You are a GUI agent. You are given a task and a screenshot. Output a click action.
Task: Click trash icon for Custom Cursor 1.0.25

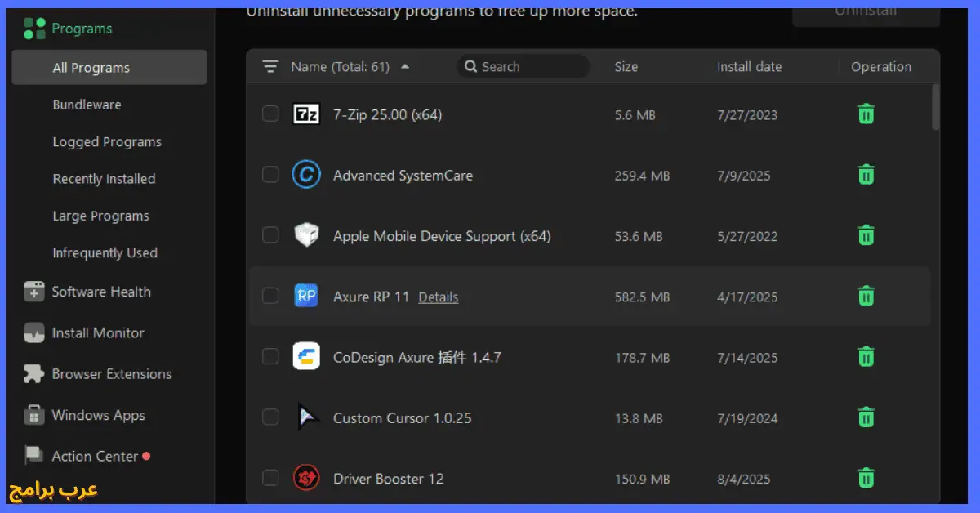pos(866,418)
